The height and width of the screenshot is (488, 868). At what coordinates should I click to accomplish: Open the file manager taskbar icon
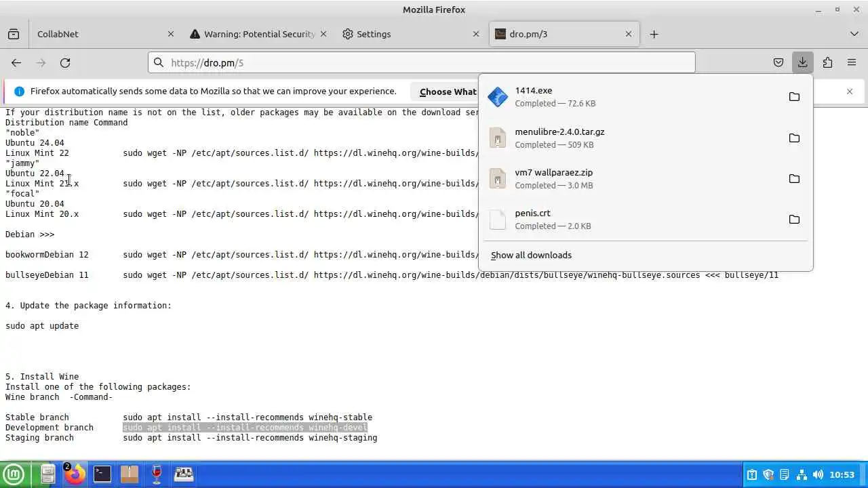coord(47,474)
